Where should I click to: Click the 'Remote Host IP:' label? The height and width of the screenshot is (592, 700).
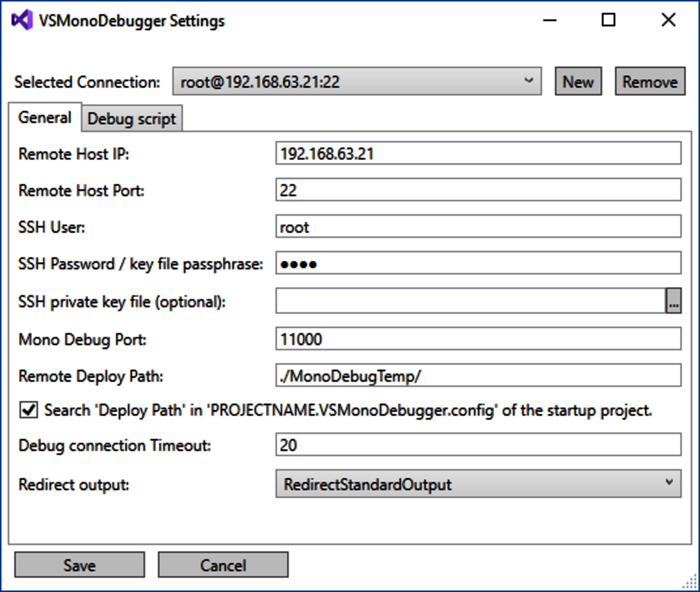click(x=74, y=154)
